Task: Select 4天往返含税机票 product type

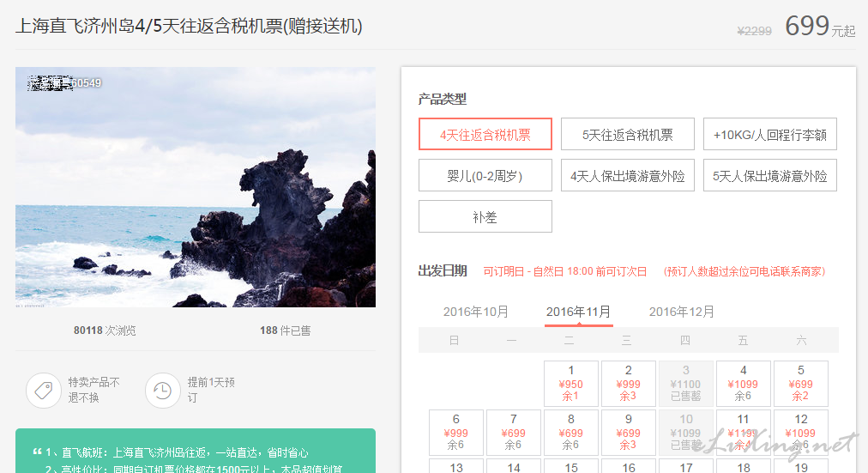Action: coord(485,134)
